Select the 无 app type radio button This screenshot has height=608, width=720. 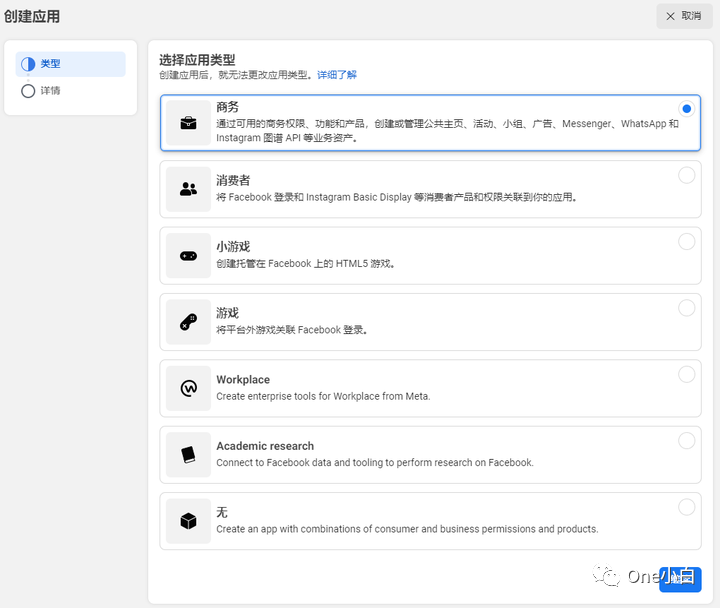pyautogui.click(x=686, y=507)
